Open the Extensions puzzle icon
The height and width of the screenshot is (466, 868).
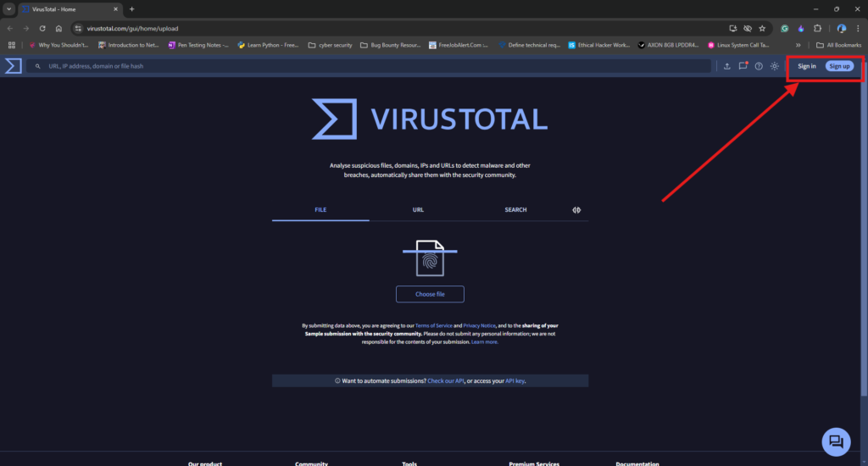[x=818, y=28]
